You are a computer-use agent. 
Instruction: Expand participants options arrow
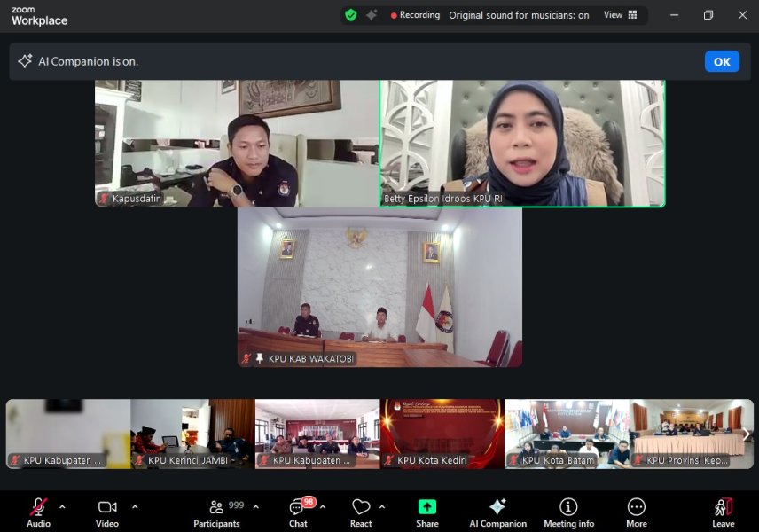(x=256, y=507)
